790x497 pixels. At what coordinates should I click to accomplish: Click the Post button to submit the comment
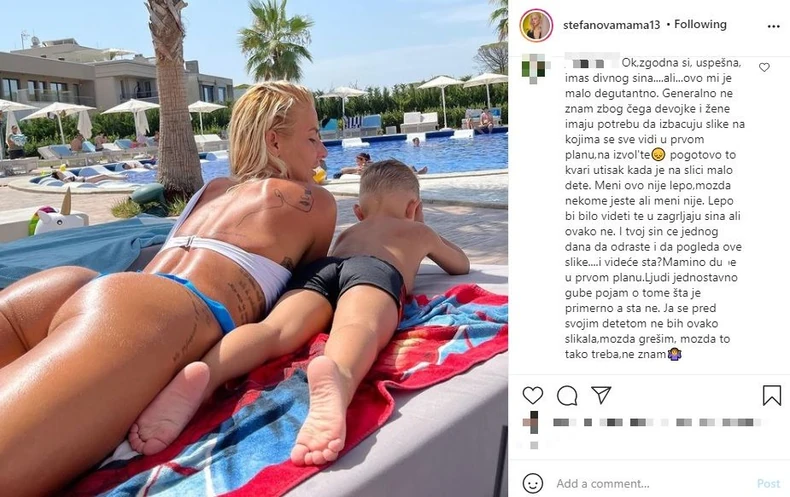click(768, 484)
